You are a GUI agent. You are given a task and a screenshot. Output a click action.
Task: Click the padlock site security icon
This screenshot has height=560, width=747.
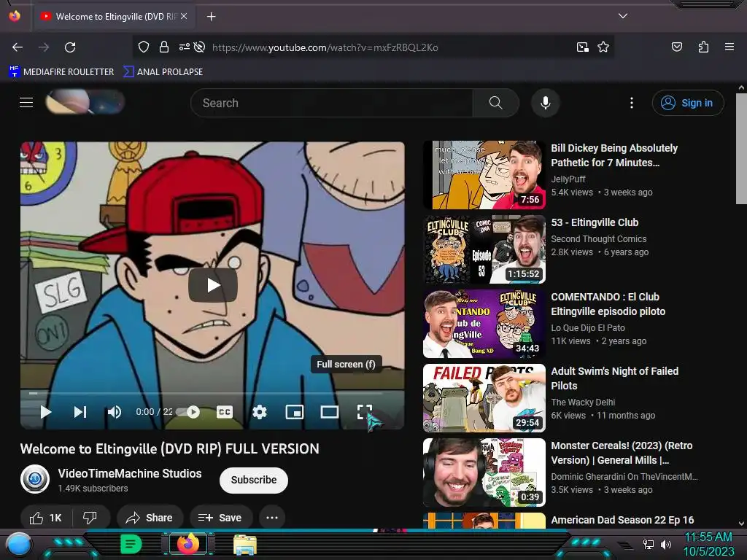(x=164, y=47)
